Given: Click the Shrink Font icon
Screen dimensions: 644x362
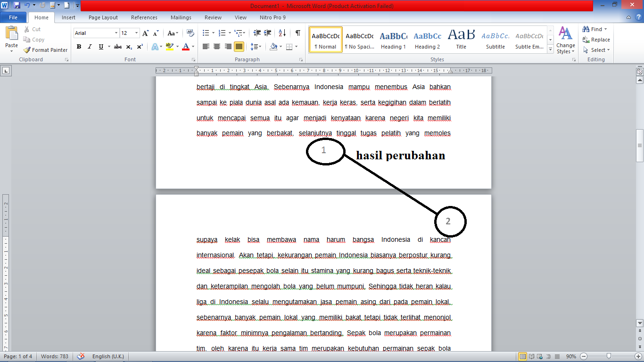Looking at the screenshot, I should pos(156,33).
